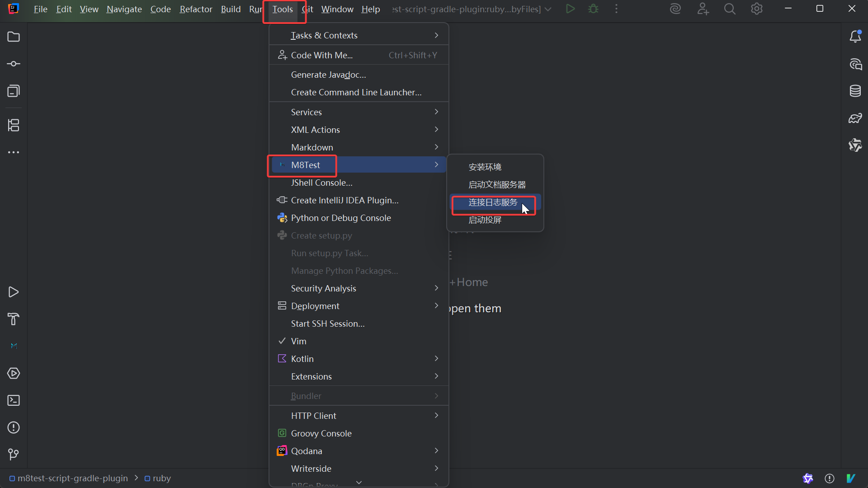
Task: Select Groovy Console menu item
Action: [321, 433]
